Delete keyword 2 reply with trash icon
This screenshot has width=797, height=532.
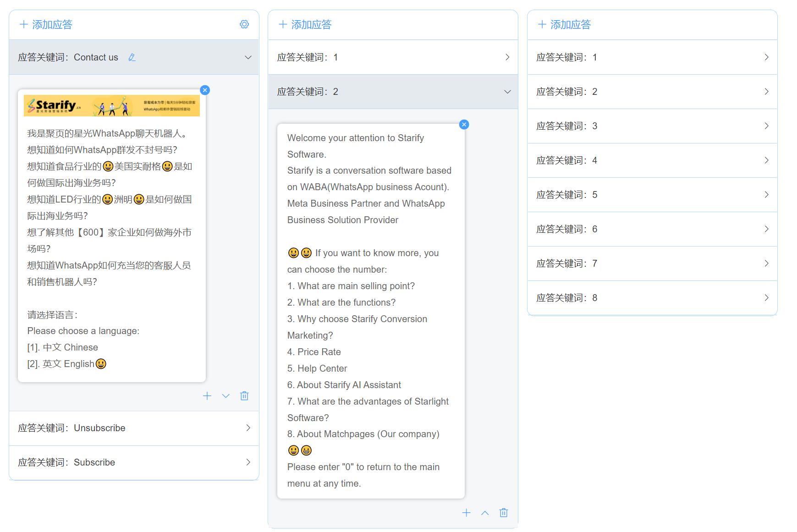(504, 513)
